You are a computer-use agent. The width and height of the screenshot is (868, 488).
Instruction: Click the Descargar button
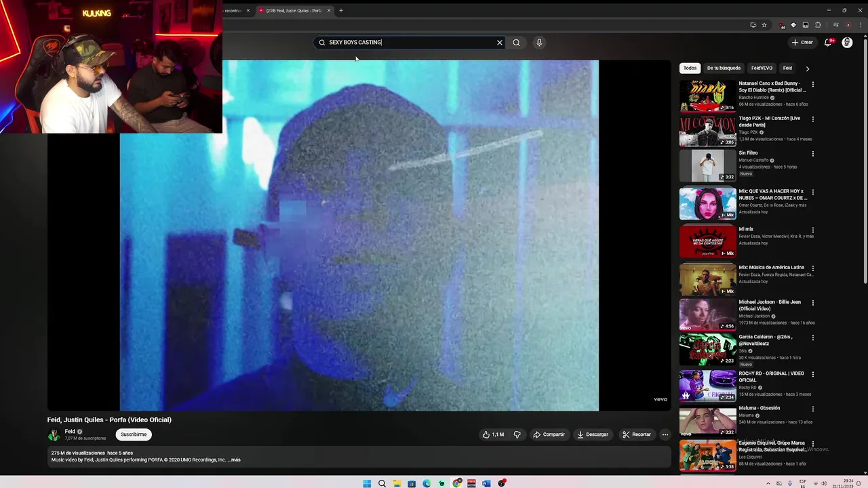pyautogui.click(x=593, y=434)
